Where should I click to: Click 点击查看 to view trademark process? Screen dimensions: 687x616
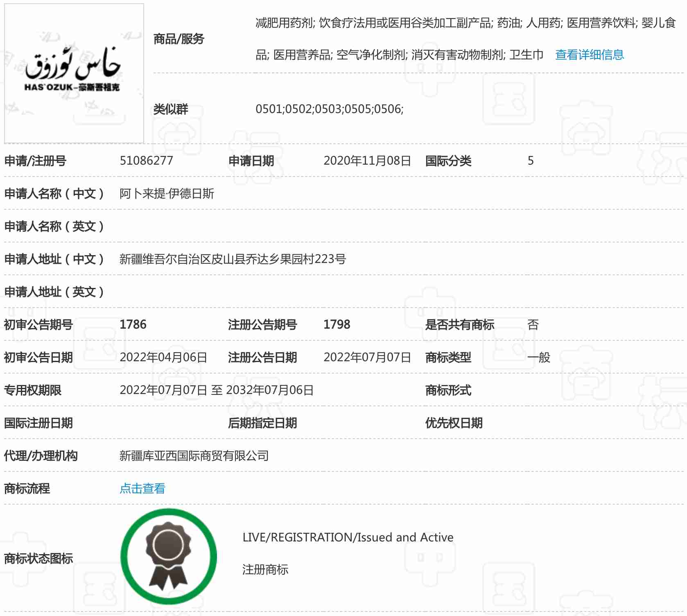(142, 488)
